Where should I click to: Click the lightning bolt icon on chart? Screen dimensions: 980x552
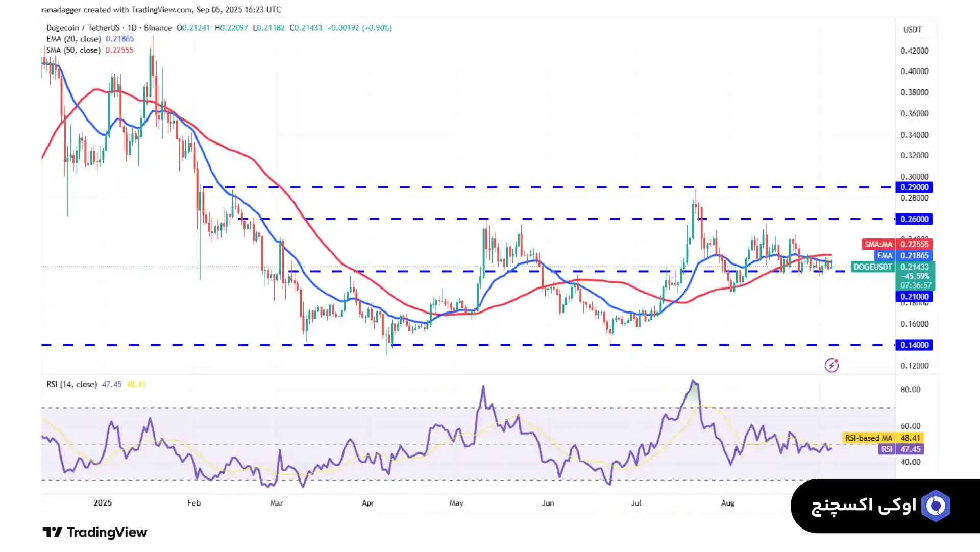pos(831,365)
